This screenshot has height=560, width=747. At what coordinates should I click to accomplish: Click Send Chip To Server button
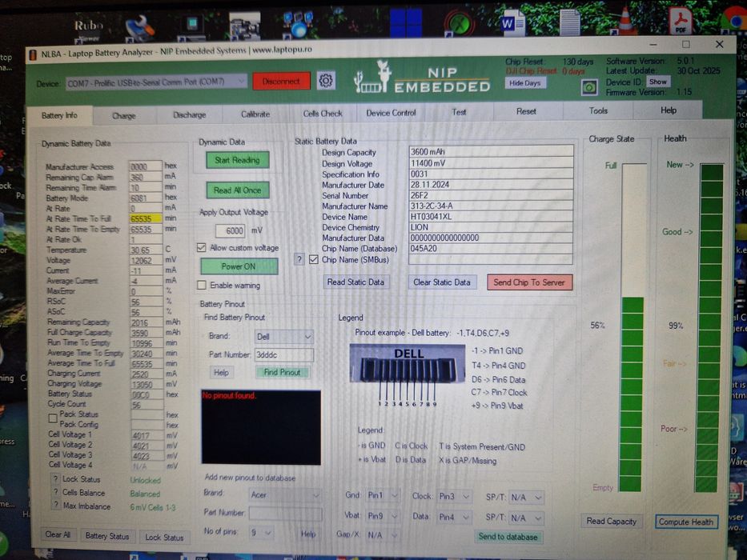(x=529, y=282)
